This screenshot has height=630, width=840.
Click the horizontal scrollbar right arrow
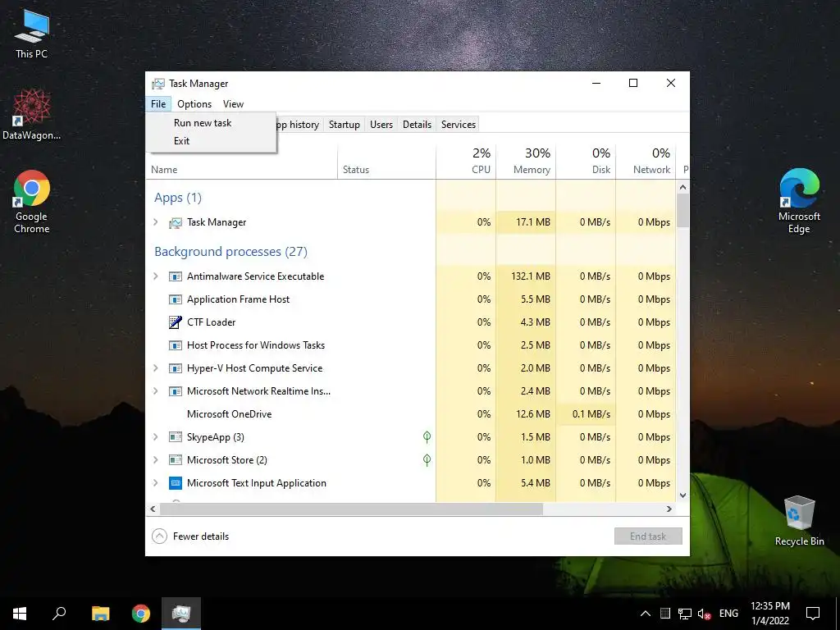coord(669,509)
